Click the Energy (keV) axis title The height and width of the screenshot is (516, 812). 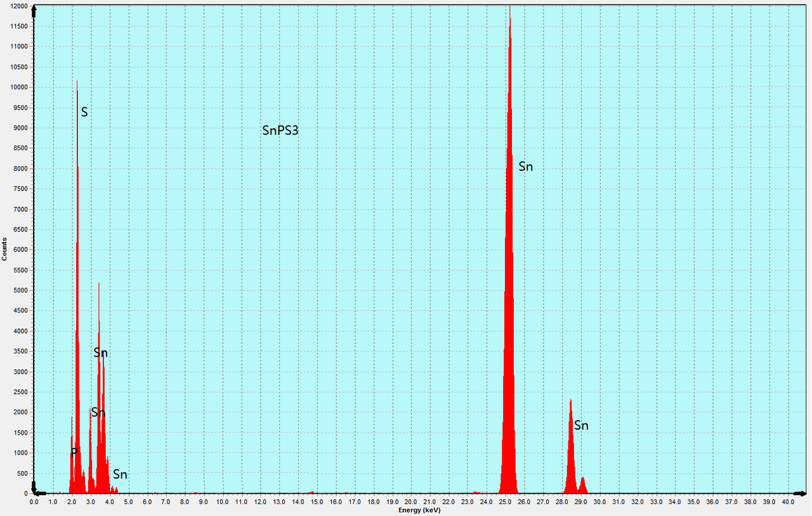(419, 510)
